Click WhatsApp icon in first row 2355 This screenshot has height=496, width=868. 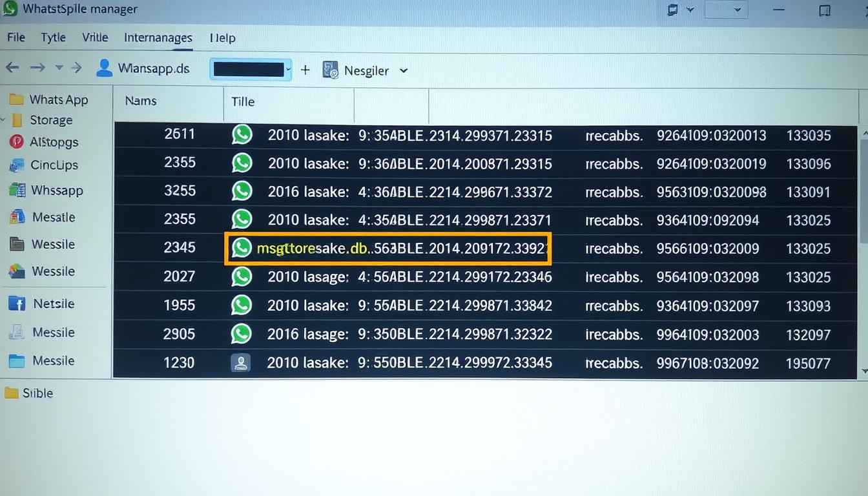(x=242, y=163)
